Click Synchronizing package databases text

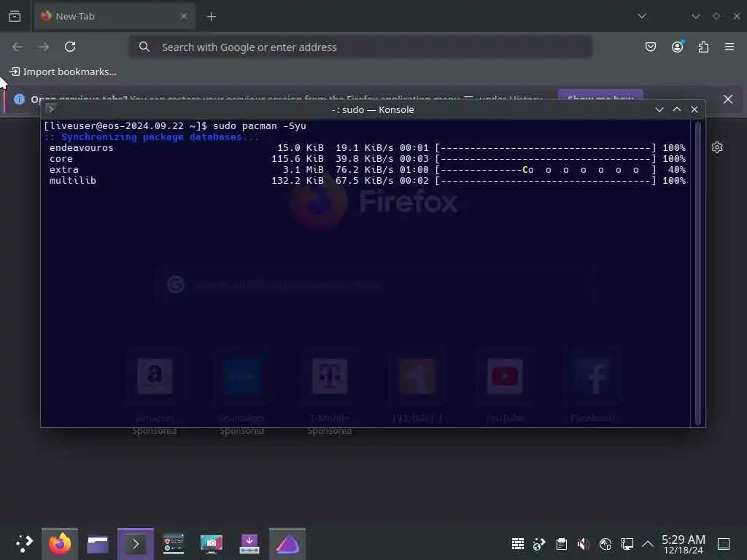coord(152,137)
